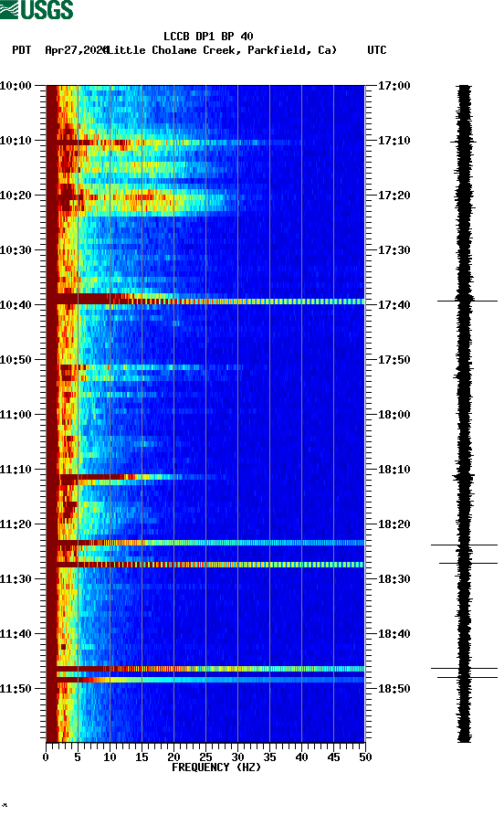The image size is (504, 815).
Task: Click the seismogram waveform trace near 18:00
Action: coord(465,415)
